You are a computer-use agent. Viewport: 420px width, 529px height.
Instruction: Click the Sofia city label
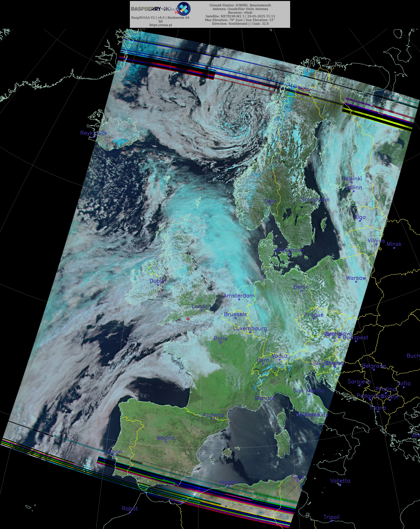[x=404, y=384]
